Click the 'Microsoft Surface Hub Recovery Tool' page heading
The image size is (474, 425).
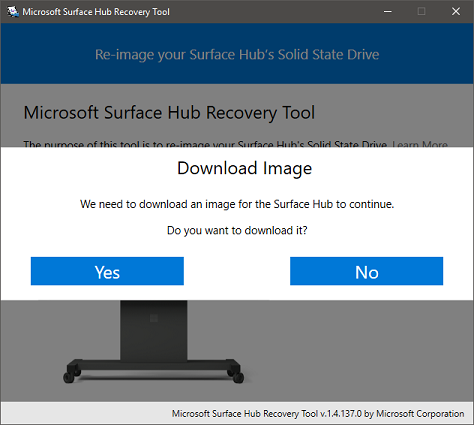pyautogui.click(x=169, y=113)
